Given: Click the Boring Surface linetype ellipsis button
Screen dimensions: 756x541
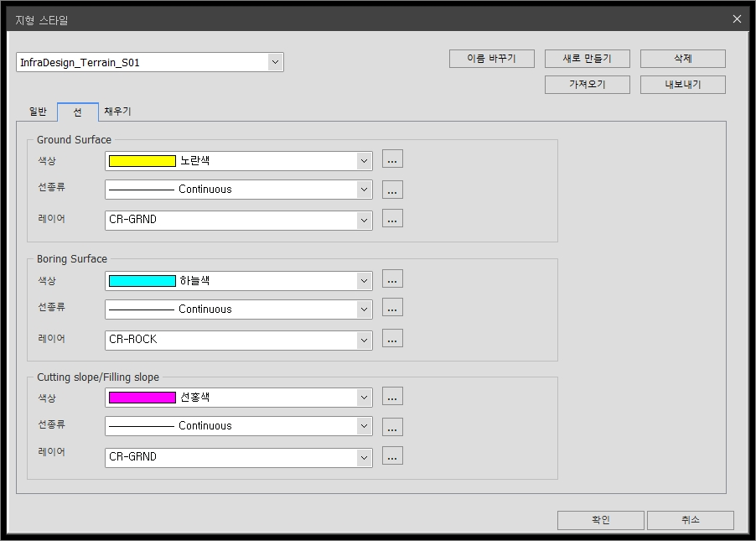Looking at the screenshot, I should point(392,308).
